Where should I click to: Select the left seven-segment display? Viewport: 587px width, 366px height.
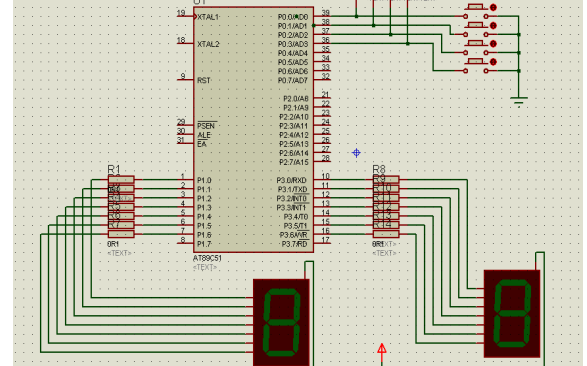click(281, 322)
